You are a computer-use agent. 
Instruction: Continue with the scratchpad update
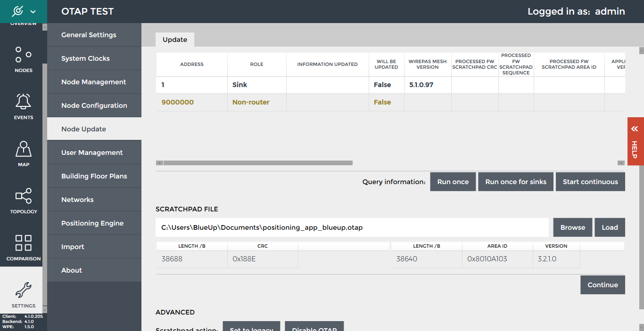click(x=603, y=284)
